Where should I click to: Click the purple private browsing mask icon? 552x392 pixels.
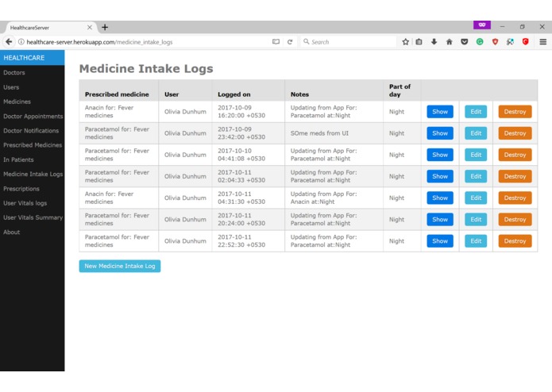coord(482,25)
